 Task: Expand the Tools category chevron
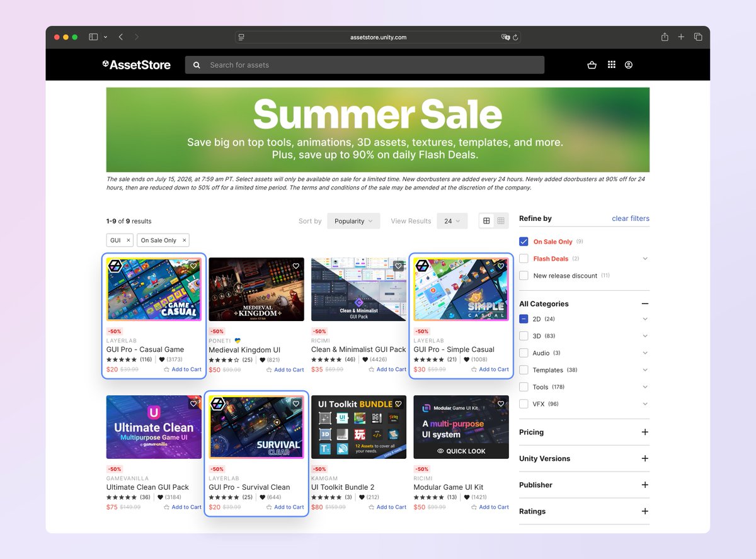pyautogui.click(x=645, y=387)
